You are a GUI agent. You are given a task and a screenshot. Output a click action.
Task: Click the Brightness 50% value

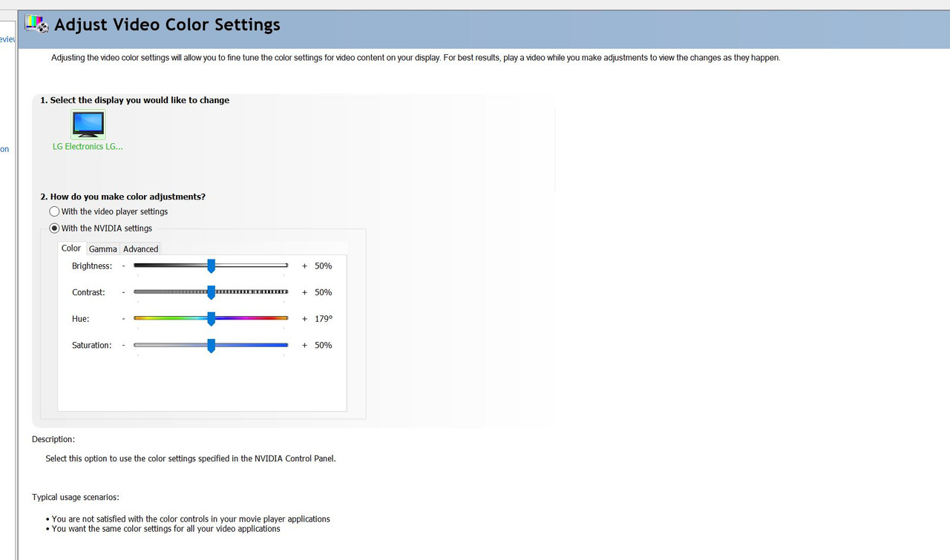[323, 266]
